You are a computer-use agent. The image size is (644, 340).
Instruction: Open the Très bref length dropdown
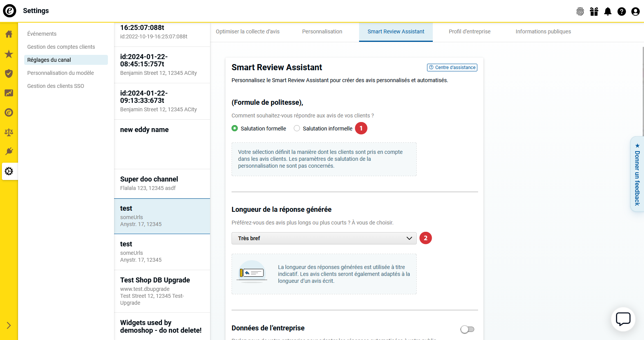(324, 238)
